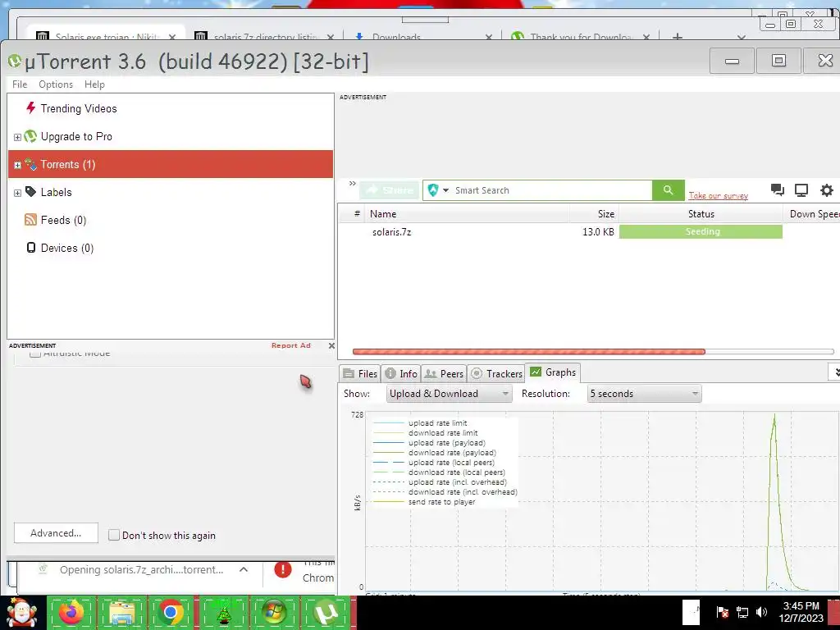Click the remote monitor icon
This screenshot has height=630, width=840.
[801, 190]
